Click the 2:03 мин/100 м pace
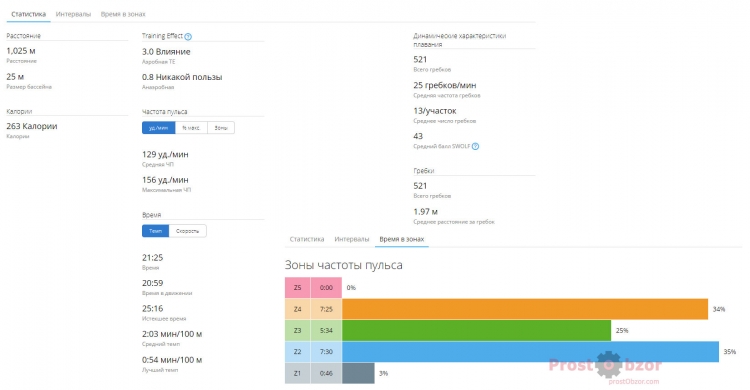 (x=172, y=334)
